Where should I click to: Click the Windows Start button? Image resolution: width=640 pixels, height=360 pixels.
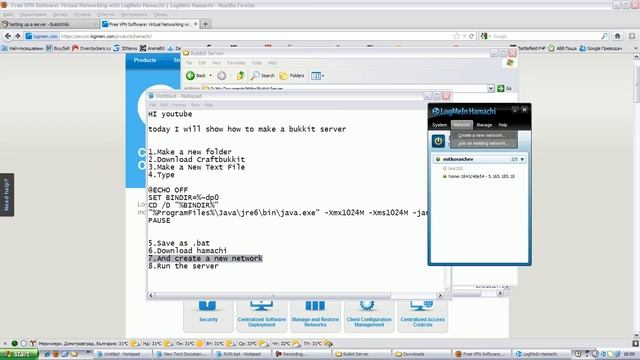click(x=19, y=354)
